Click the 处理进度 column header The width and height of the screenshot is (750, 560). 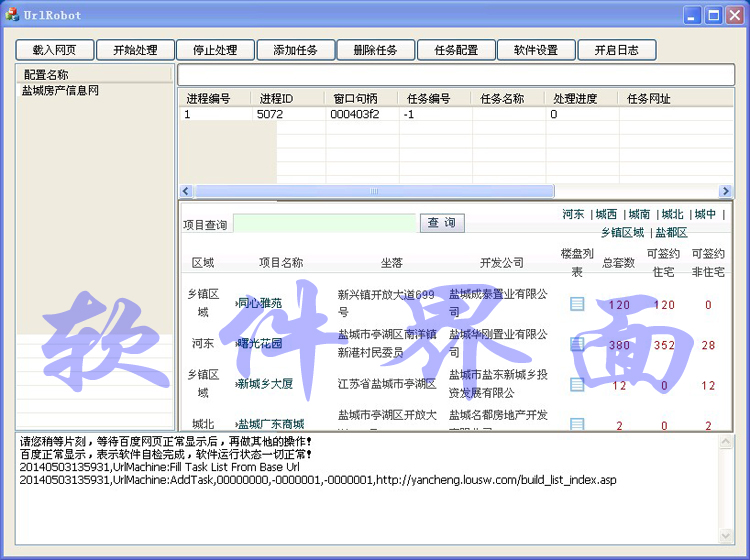pyautogui.click(x=582, y=99)
